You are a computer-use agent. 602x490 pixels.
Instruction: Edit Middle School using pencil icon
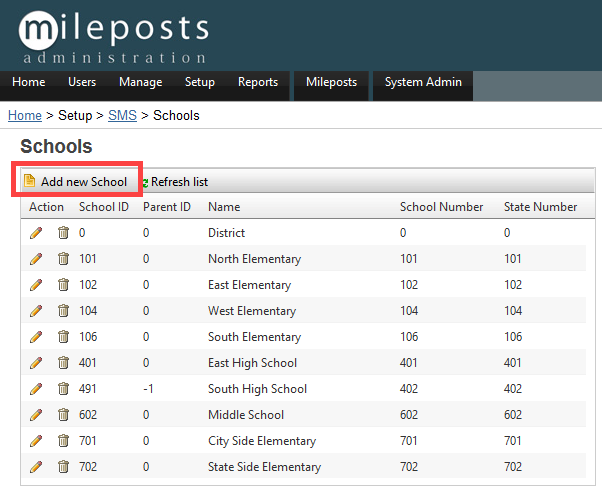tap(36, 415)
